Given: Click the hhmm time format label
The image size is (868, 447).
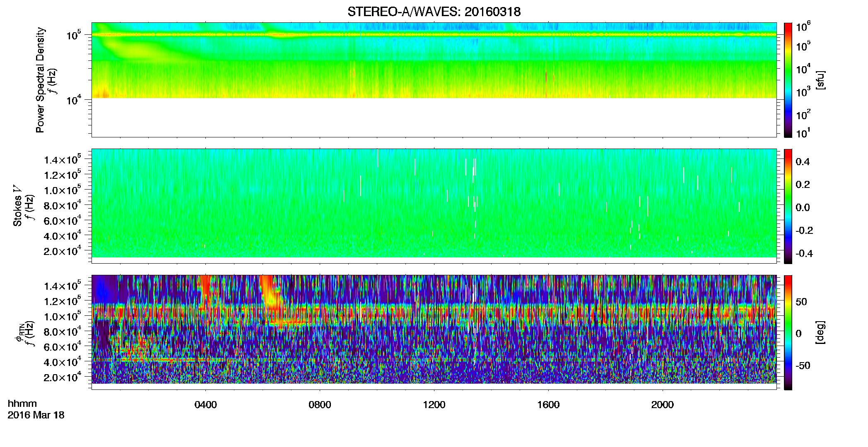Looking at the screenshot, I should click(22, 404).
